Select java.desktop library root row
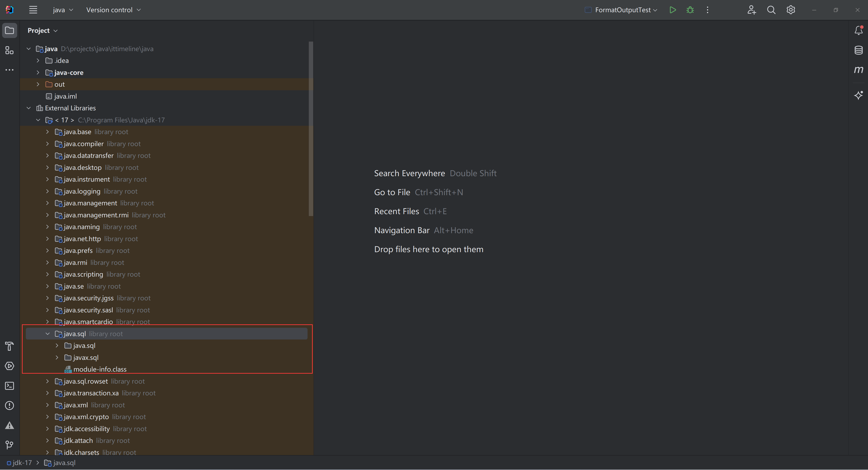The width and height of the screenshot is (868, 470). (x=166, y=168)
